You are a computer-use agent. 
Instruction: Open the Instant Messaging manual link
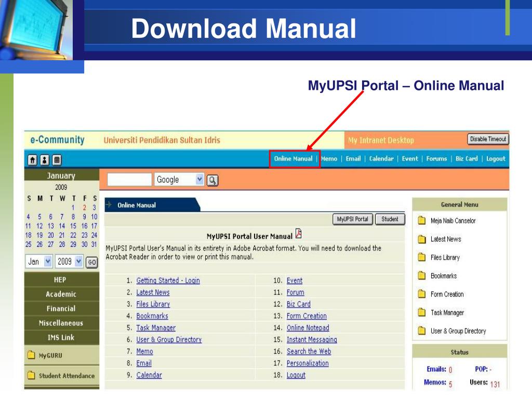pos(312,340)
